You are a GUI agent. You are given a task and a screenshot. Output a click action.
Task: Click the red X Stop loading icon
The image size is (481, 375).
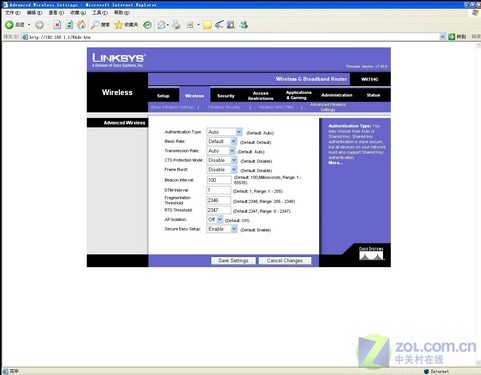[x=57, y=25]
